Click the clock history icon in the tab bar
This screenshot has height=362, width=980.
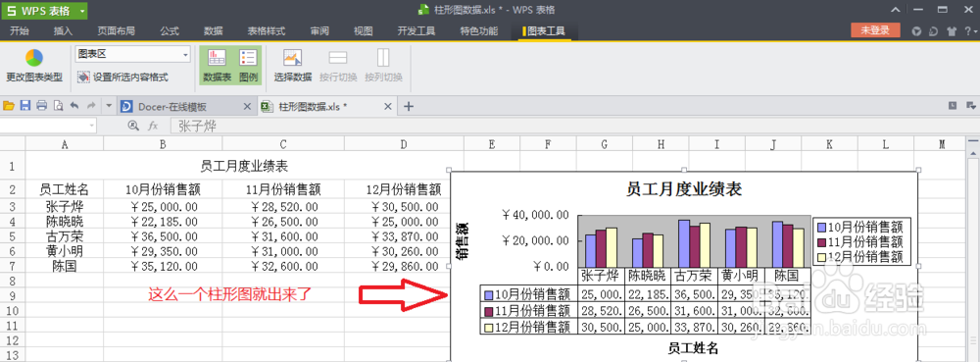click(x=953, y=106)
